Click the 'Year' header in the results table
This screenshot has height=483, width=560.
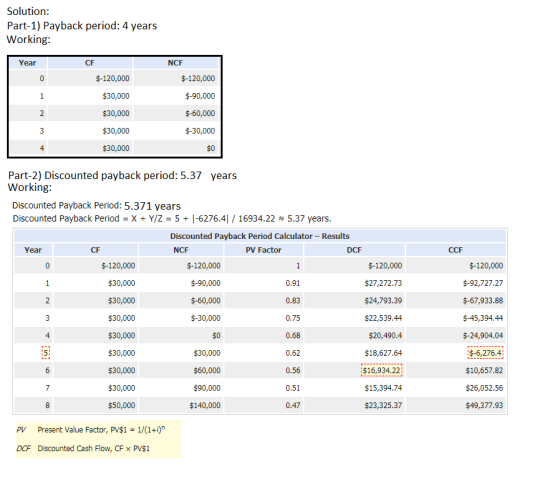pyautogui.click(x=33, y=250)
